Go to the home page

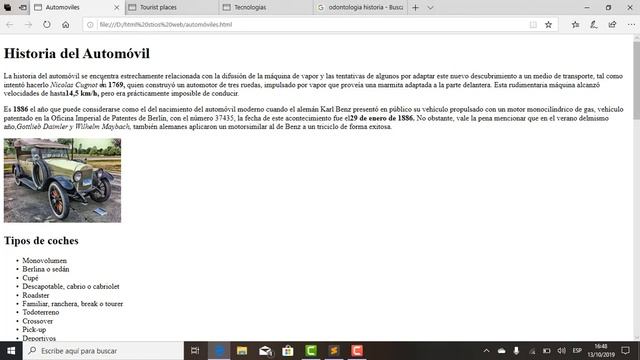(x=66, y=24)
